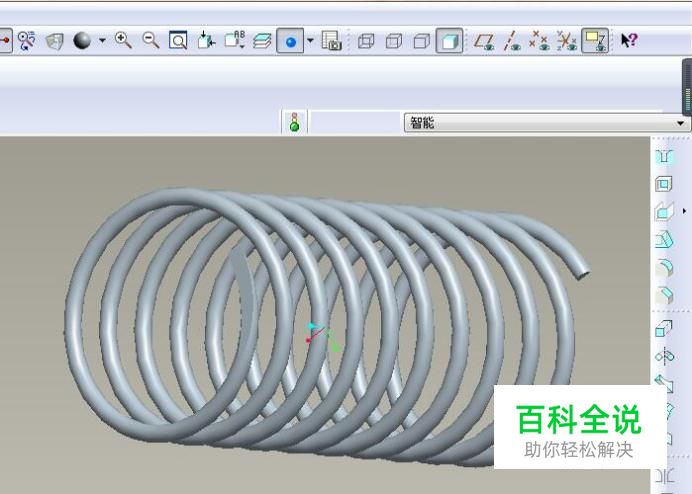
Task: Select the Round feature tool
Action: click(x=664, y=268)
